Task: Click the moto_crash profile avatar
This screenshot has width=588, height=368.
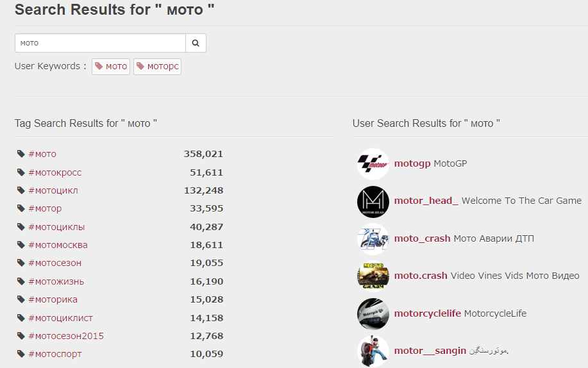Action: click(373, 239)
